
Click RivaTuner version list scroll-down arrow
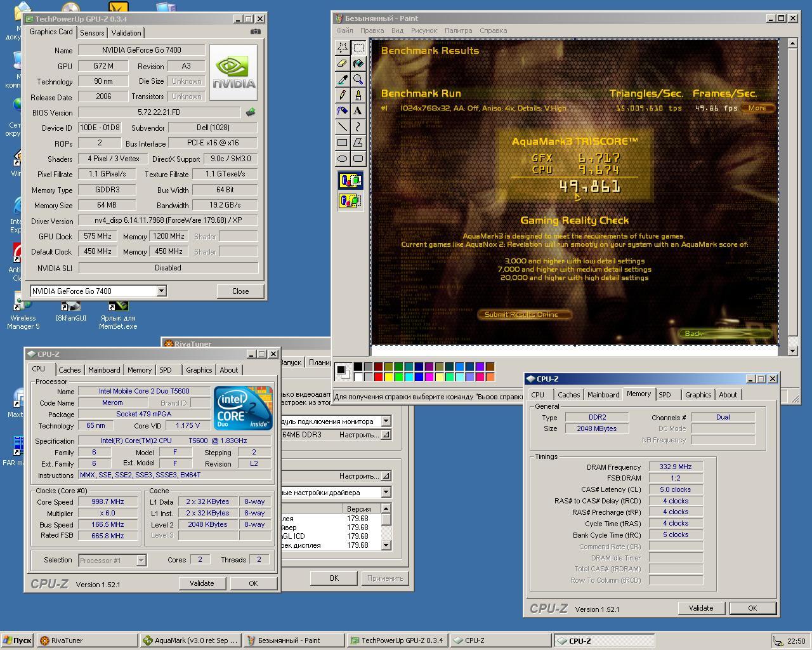pos(386,545)
